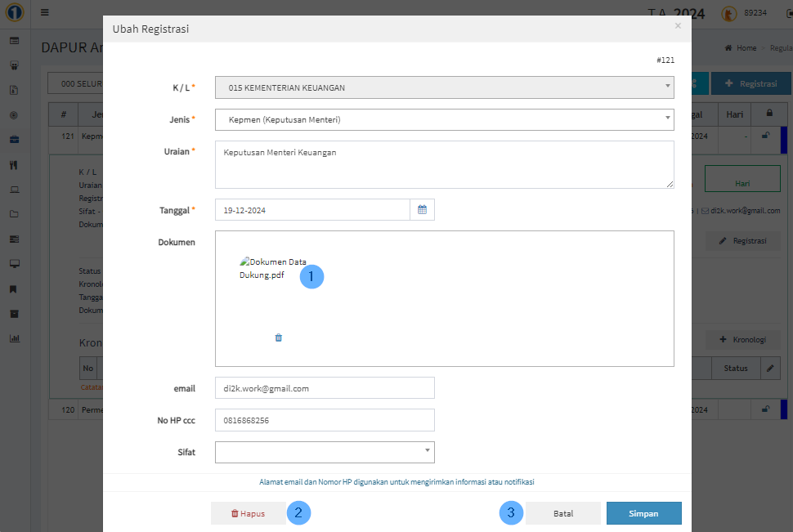Open the calendar picker beside Tanggal

pos(422,210)
